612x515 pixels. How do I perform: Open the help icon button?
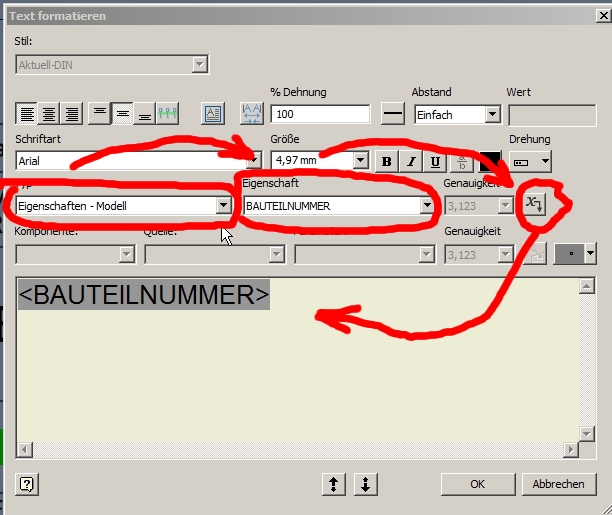[x=27, y=484]
